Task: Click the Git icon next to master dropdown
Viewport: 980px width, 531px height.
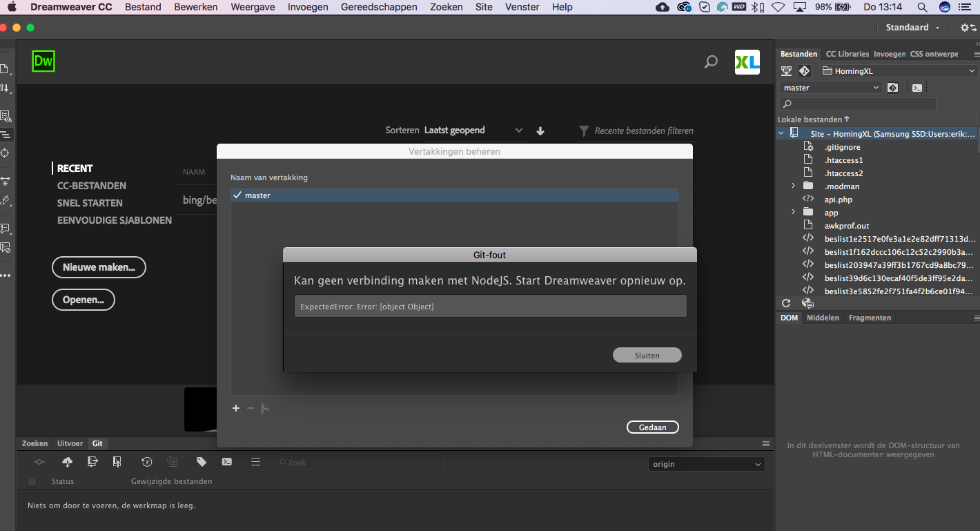Action: [x=892, y=88]
